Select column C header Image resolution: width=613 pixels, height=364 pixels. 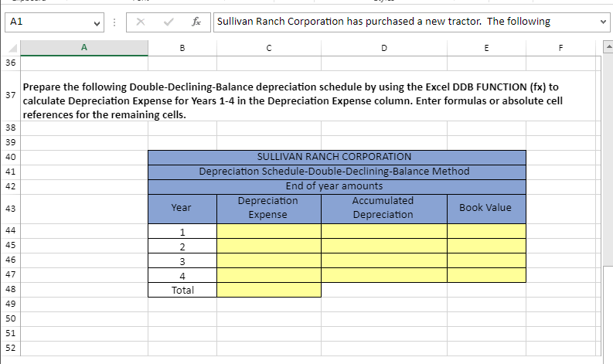click(269, 48)
